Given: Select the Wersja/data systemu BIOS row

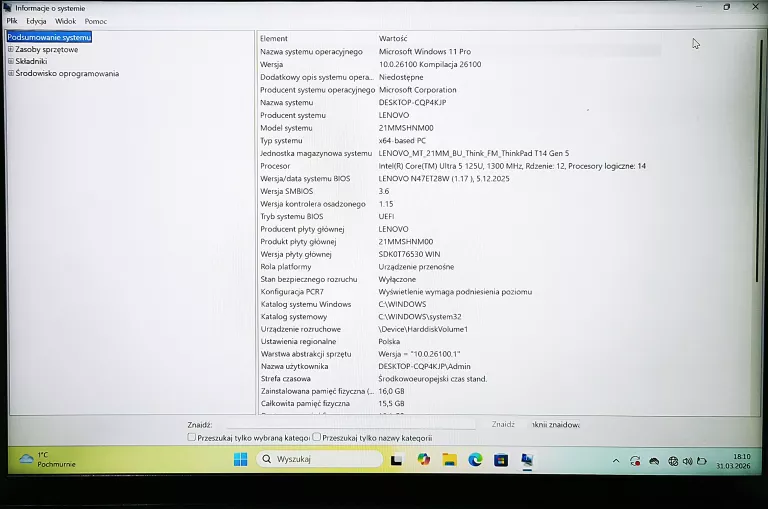Looking at the screenshot, I should pyautogui.click(x=459, y=179).
